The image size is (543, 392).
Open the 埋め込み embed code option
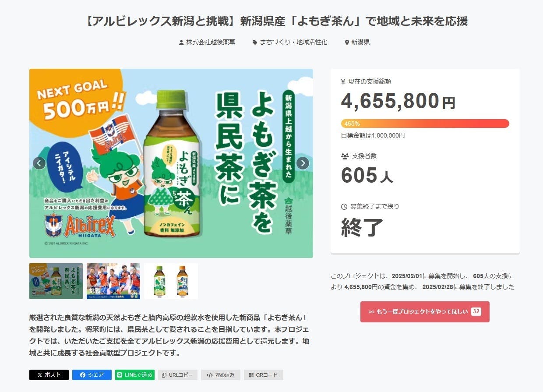pyautogui.click(x=221, y=375)
